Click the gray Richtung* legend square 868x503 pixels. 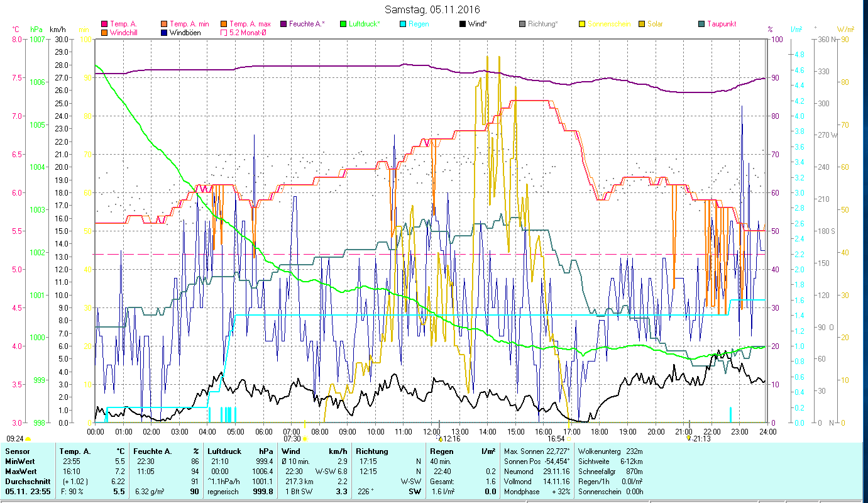point(522,24)
